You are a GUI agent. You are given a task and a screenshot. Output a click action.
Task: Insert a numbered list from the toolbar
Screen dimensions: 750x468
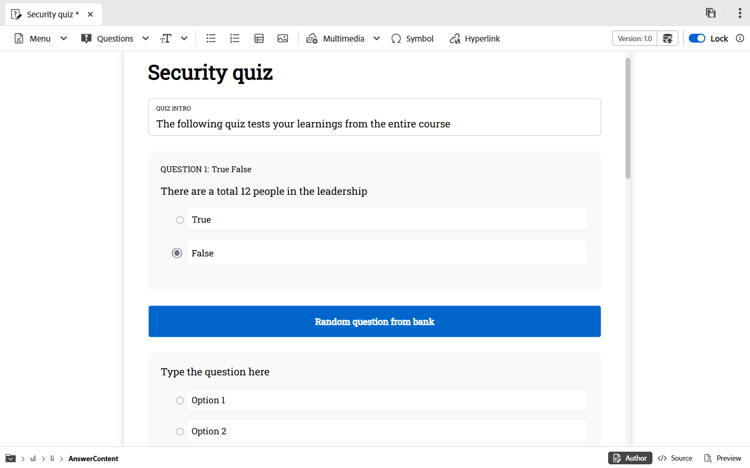coord(234,38)
